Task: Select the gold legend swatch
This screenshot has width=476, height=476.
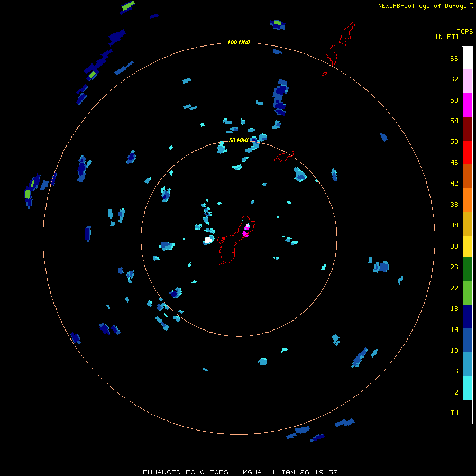Action: (467, 223)
